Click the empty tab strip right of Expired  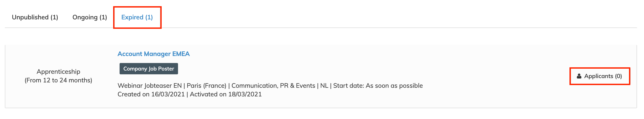pyautogui.click(x=375, y=17)
